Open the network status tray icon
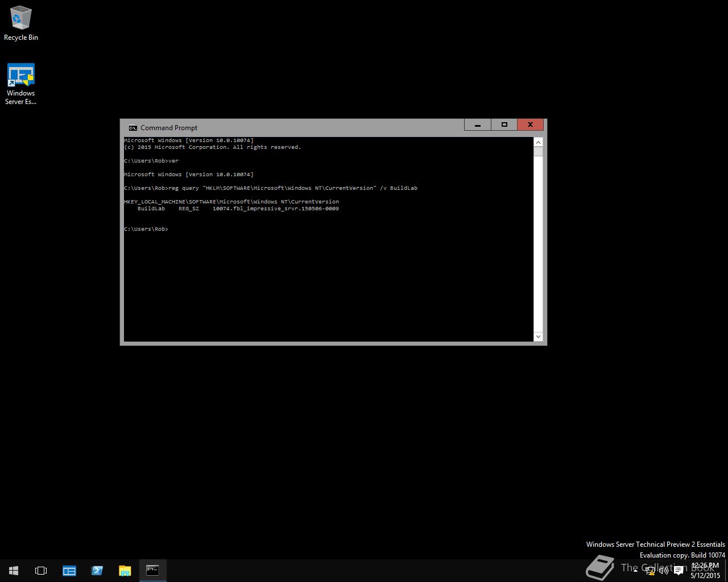 [650, 571]
